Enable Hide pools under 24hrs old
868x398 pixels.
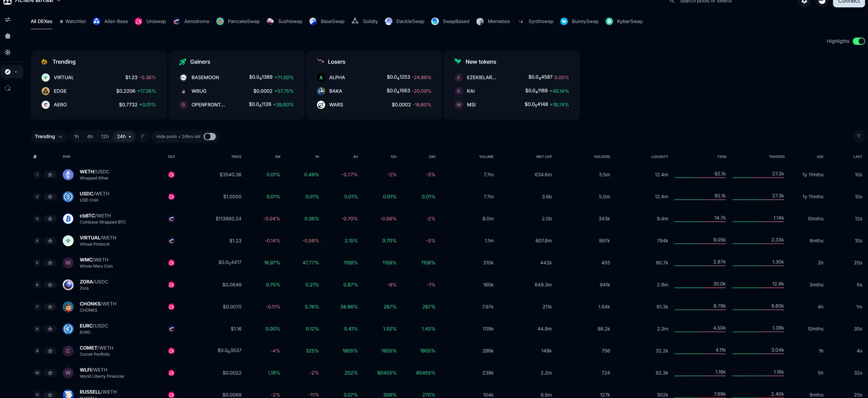pyautogui.click(x=210, y=136)
